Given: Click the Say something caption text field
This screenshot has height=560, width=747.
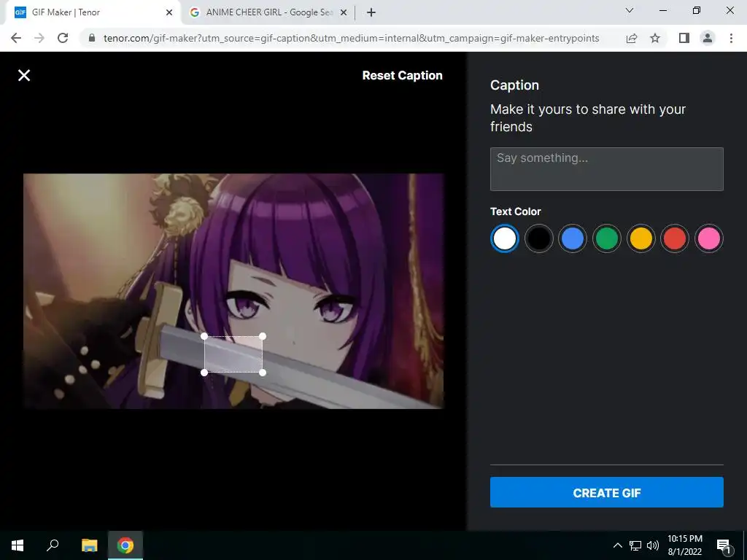Looking at the screenshot, I should pos(606,169).
